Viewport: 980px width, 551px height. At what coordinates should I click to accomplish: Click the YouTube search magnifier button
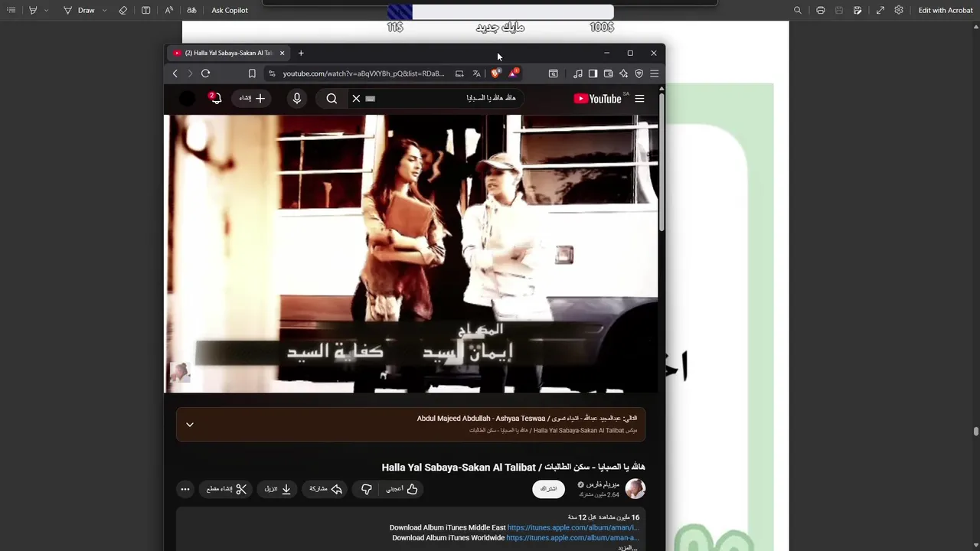point(332,98)
